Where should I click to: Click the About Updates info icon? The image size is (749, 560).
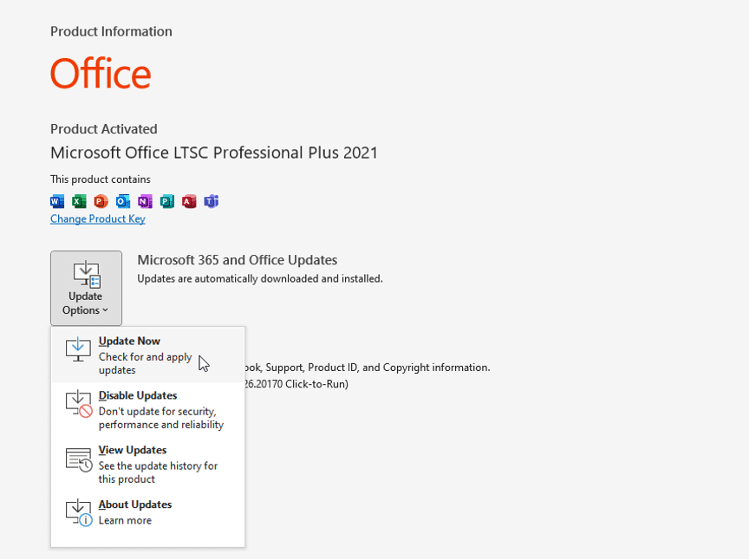pos(79,512)
